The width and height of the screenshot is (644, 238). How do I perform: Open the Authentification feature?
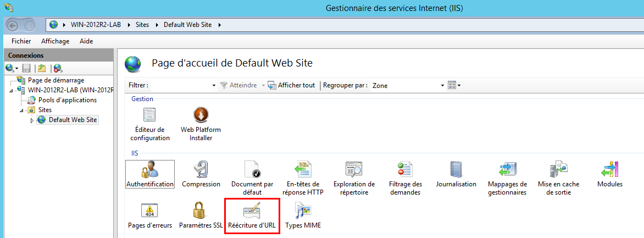coord(150,174)
